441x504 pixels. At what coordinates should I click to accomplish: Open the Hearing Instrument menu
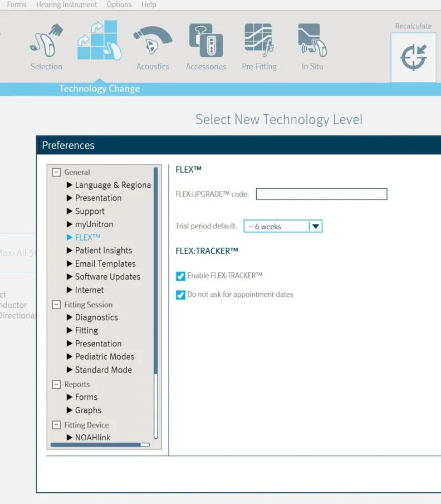coord(66,4)
